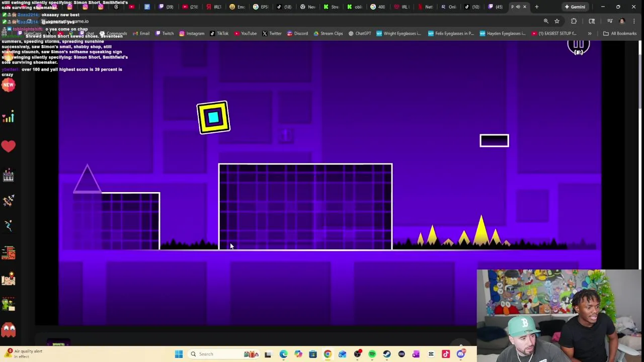Click the Air quality alert widget

(x=24, y=354)
